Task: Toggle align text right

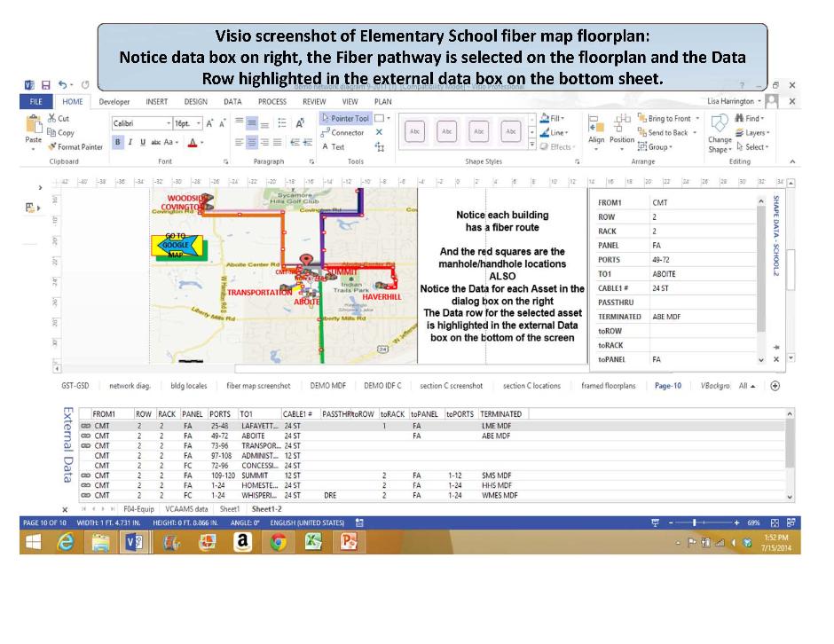Action: point(264,142)
